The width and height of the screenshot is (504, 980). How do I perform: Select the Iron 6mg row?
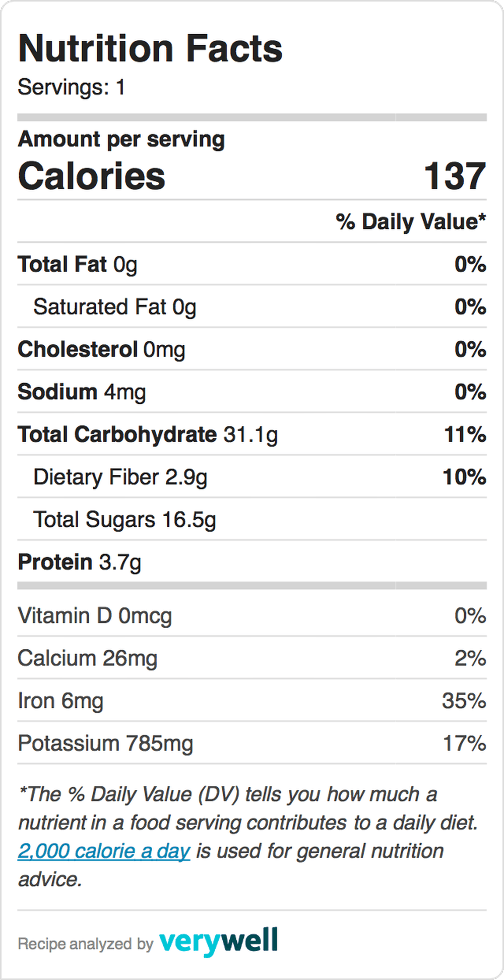click(x=252, y=701)
